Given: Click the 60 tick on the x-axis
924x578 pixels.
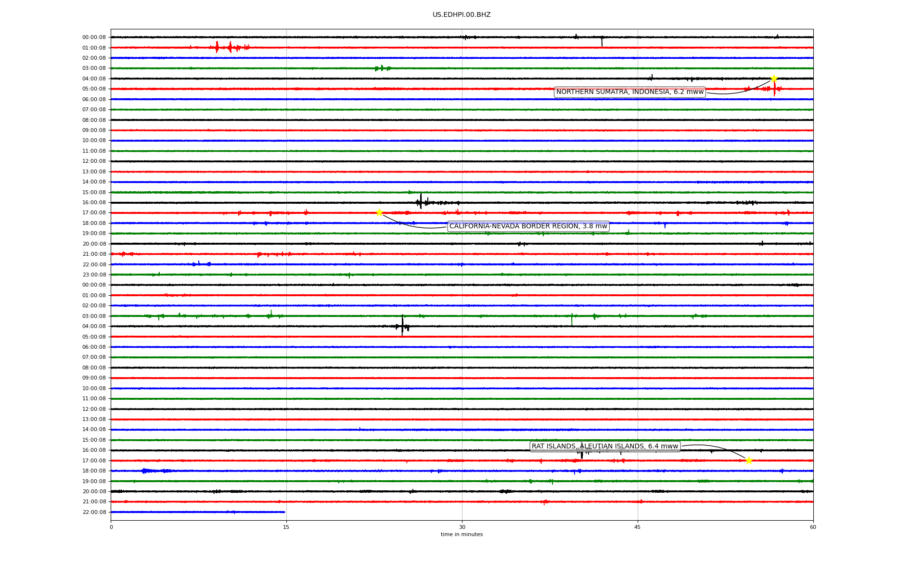Looking at the screenshot, I should (x=813, y=527).
